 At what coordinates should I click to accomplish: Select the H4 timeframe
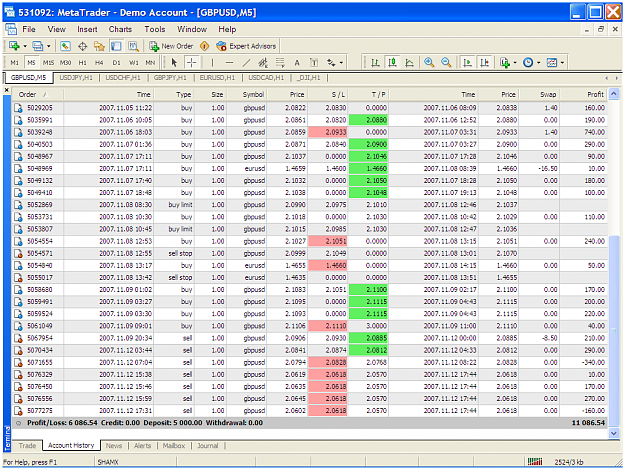99,63
